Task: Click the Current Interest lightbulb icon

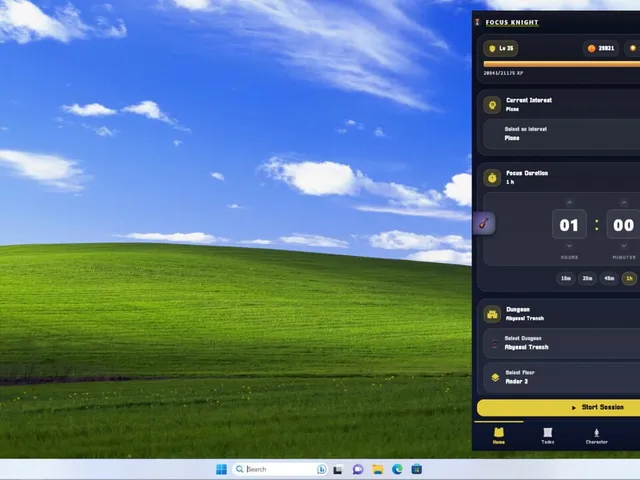Action: (492, 105)
